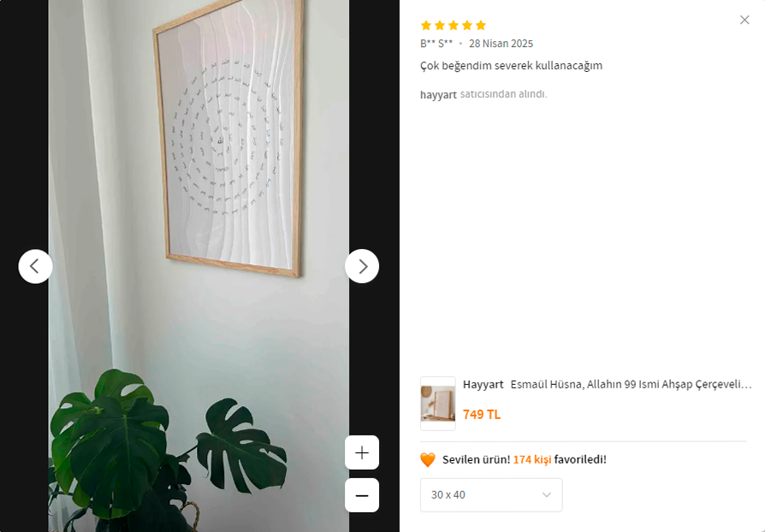This screenshot has width=765, height=532.
Task: Expand size options via the chevron arrow
Action: (x=547, y=495)
